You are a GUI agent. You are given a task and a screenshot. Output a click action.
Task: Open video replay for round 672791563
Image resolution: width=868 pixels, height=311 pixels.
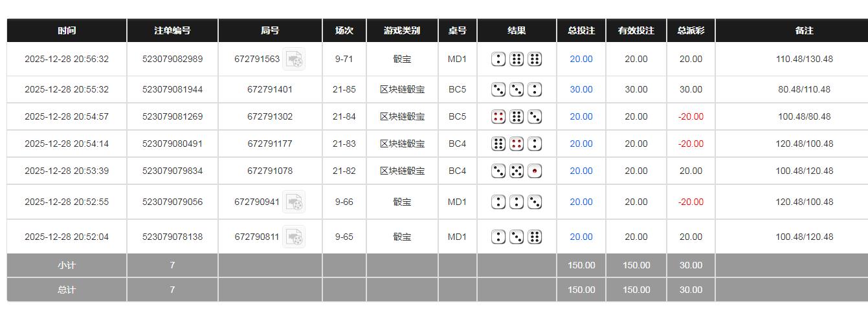(x=295, y=59)
